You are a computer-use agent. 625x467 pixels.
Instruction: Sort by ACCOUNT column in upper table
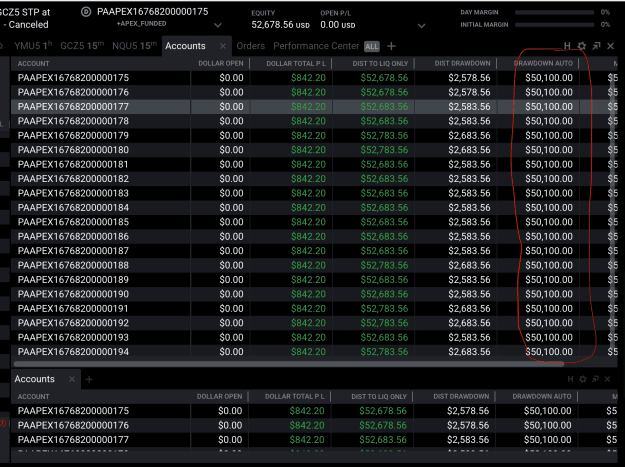(33, 64)
